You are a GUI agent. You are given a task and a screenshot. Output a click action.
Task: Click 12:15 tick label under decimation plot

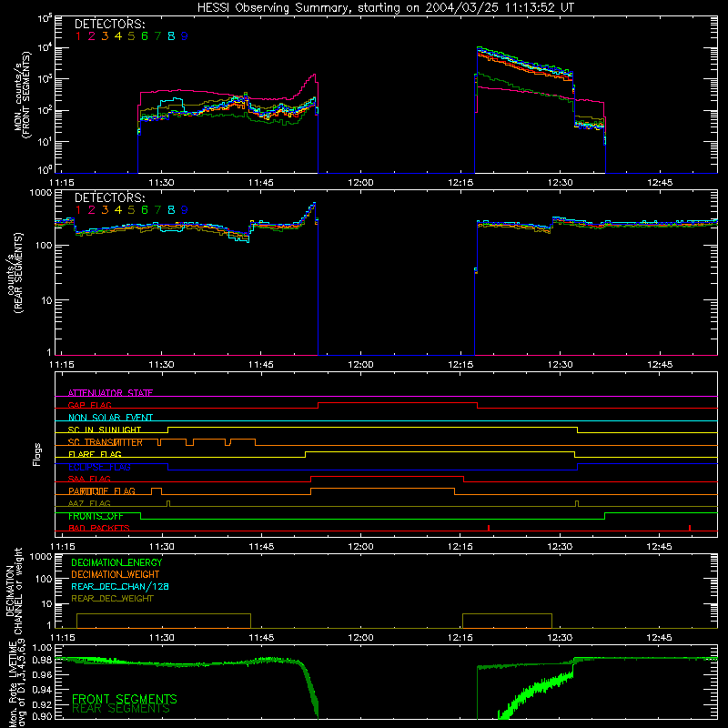460,638
